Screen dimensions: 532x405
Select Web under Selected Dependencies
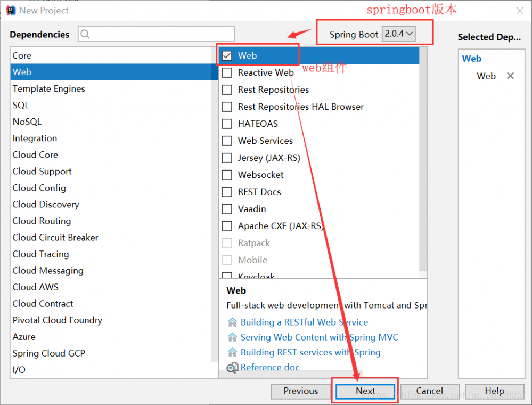tap(486, 76)
